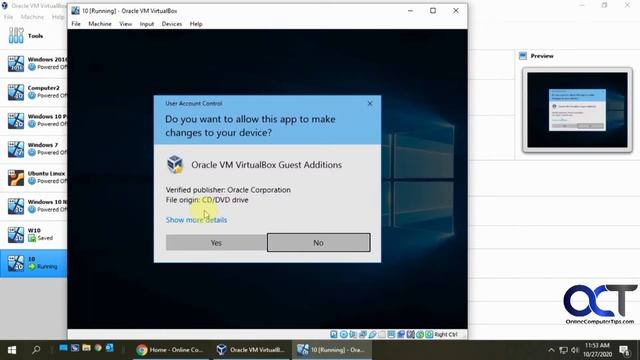The height and width of the screenshot is (360, 640).
Task: Click the mouse integration status icon
Action: click(x=420, y=334)
